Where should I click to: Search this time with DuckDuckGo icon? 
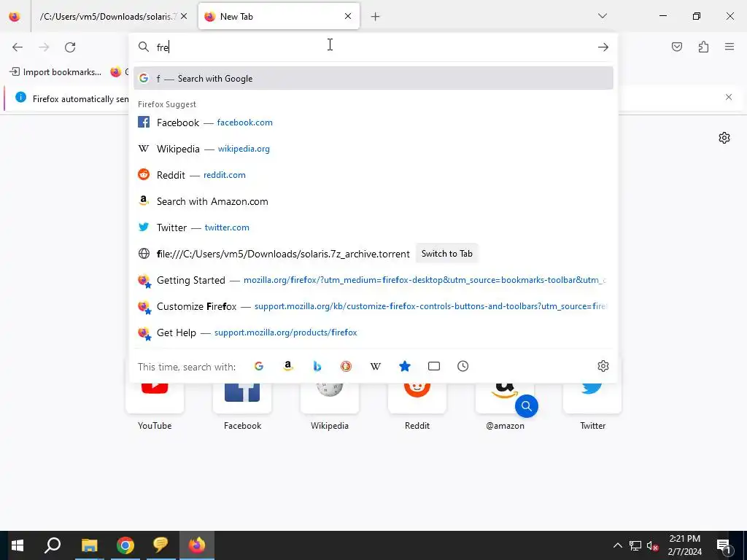pyautogui.click(x=347, y=366)
